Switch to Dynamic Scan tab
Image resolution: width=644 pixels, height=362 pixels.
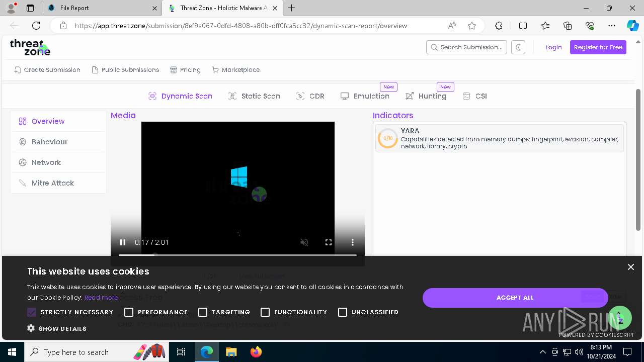[180, 96]
